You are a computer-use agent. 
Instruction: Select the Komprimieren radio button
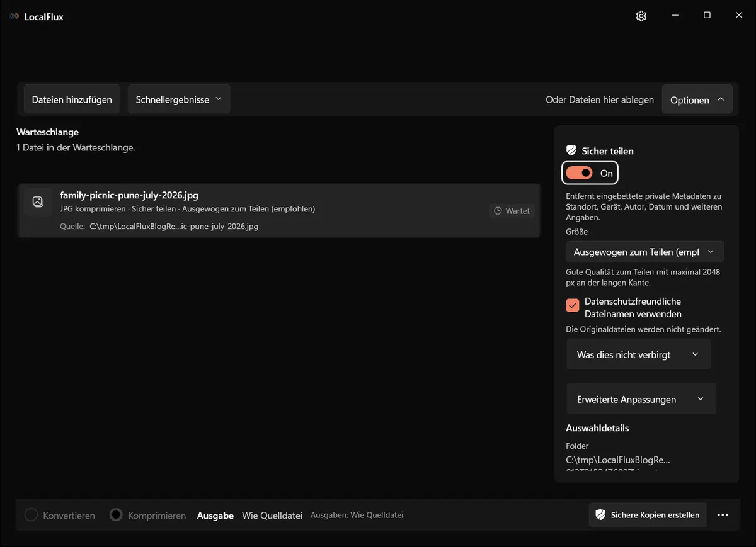click(116, 515)
